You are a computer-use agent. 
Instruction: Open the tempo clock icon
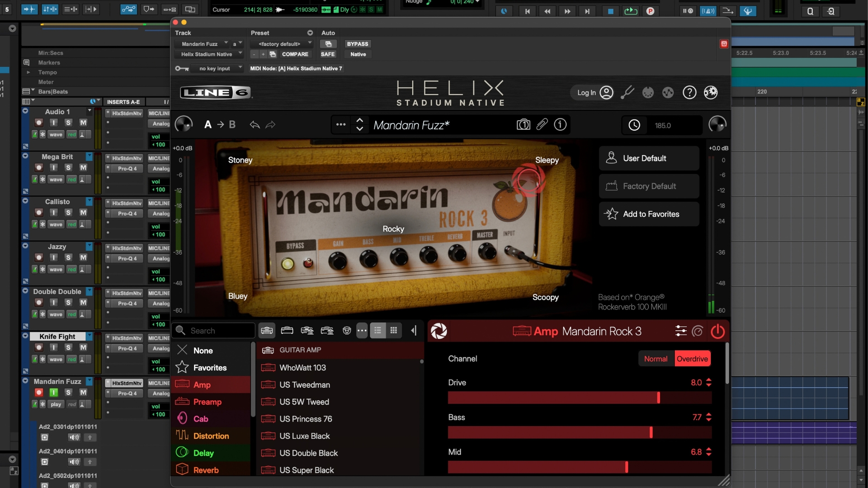(634, 125)
